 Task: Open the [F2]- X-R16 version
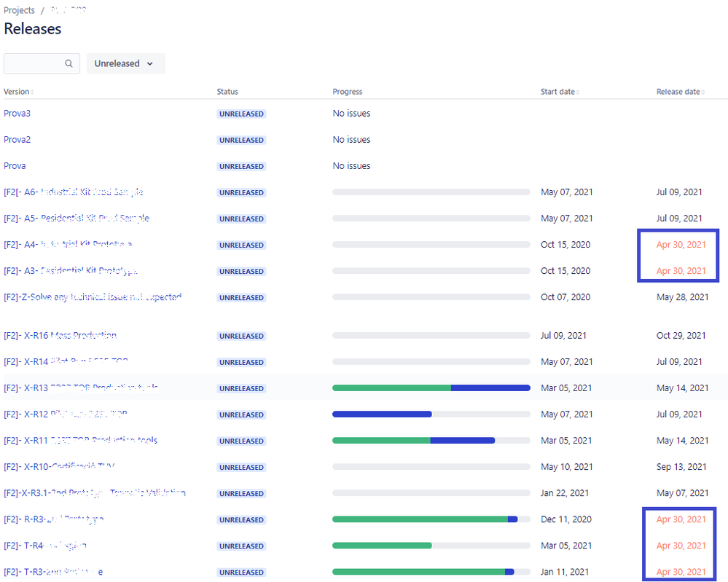pyautogui.click(x=60, y=336)
